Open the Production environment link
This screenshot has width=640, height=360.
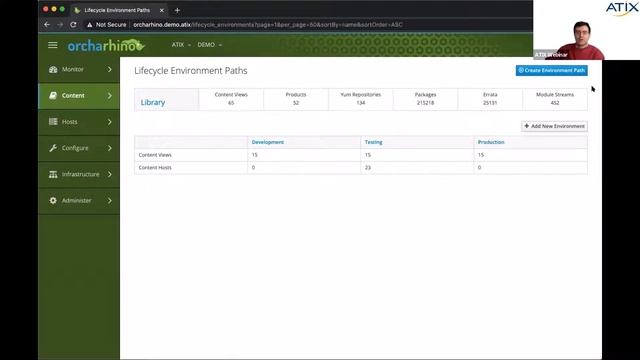pyautogui.click(x=491, y=142)
